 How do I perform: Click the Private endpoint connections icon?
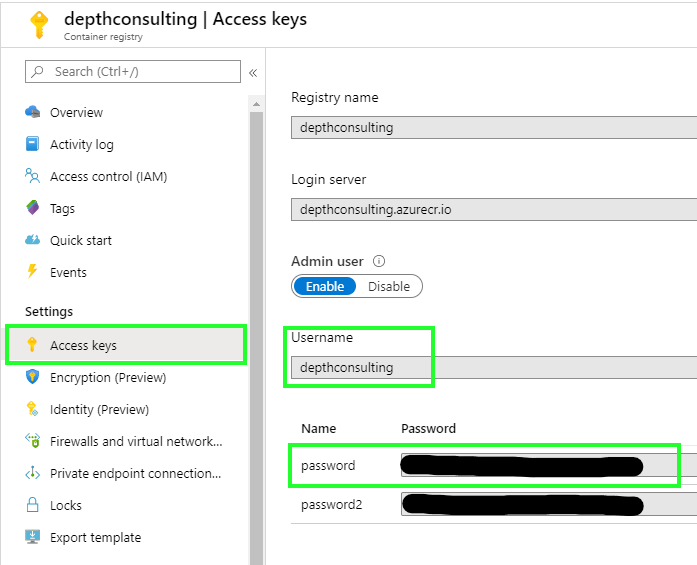[x=32, y=473]
